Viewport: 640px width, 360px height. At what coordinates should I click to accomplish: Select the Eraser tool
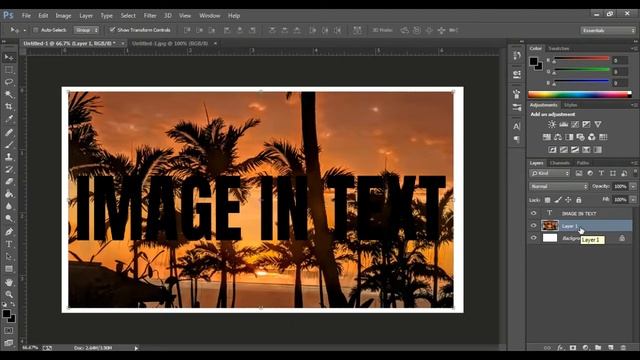[9, 182]
